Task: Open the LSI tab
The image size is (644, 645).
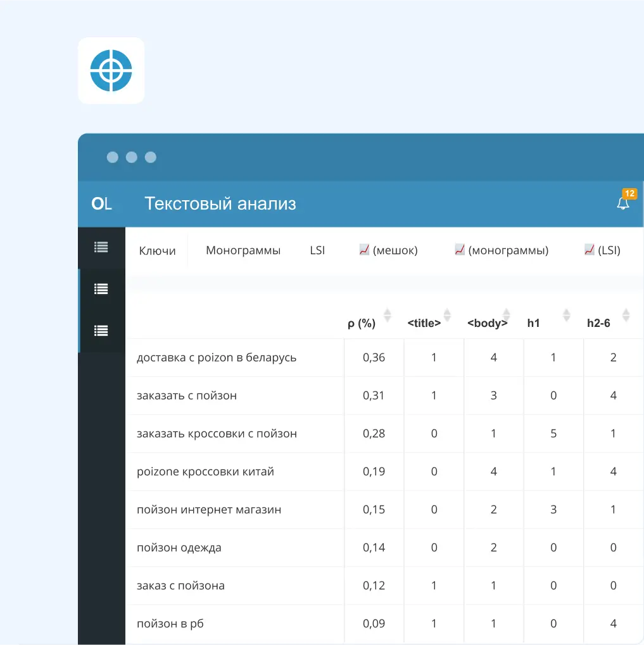Action: (317, 250)
